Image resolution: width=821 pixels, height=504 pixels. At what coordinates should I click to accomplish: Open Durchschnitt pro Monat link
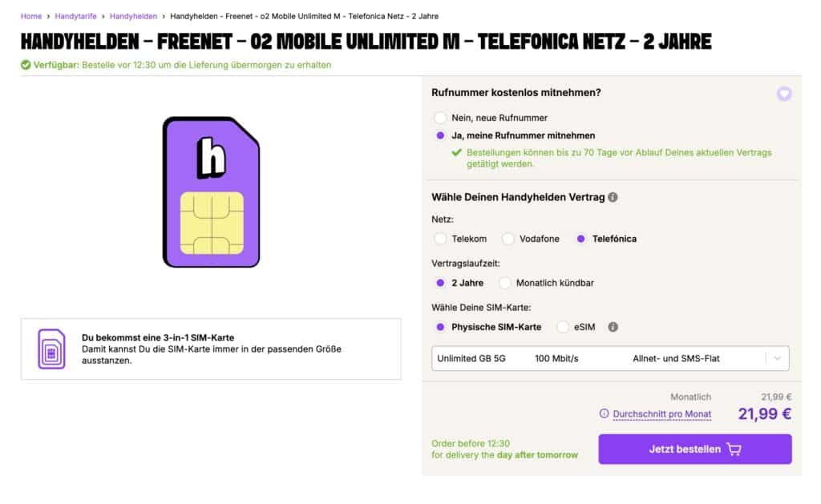pyautogui.click(x=661, y=414)
